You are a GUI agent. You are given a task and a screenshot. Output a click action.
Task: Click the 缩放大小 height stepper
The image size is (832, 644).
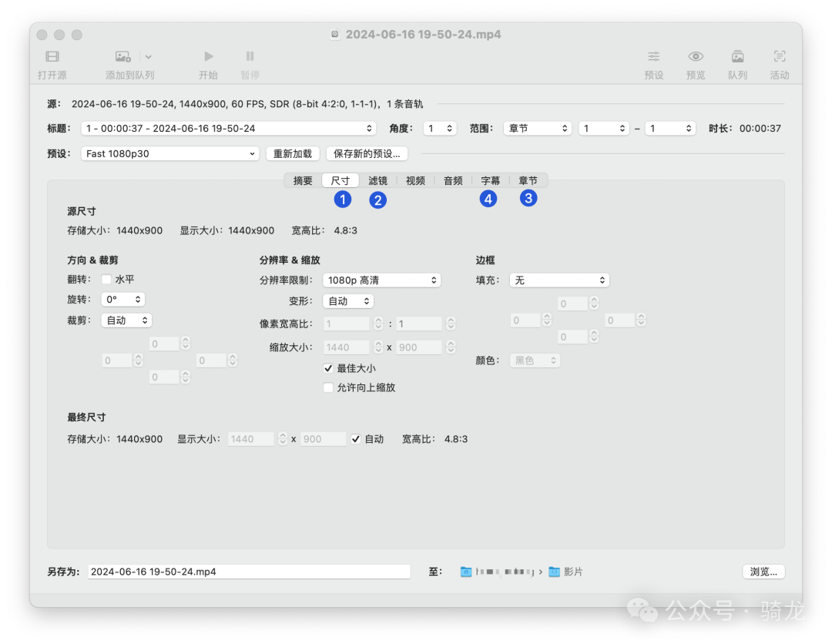[x=451, y=347]
